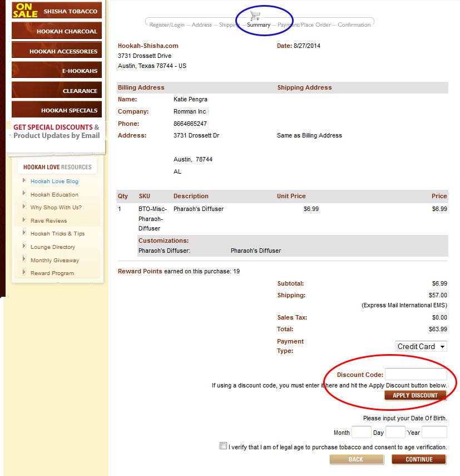Open the Payment Type Credit Card dropdown
460x476 pixels.
pyautogui.click(x=421, y=346)
